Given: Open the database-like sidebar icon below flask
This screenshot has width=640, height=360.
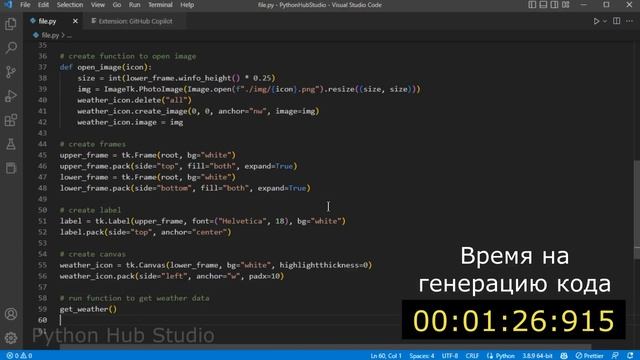Looking at the screenshot, I should click(x=11, y=168).
